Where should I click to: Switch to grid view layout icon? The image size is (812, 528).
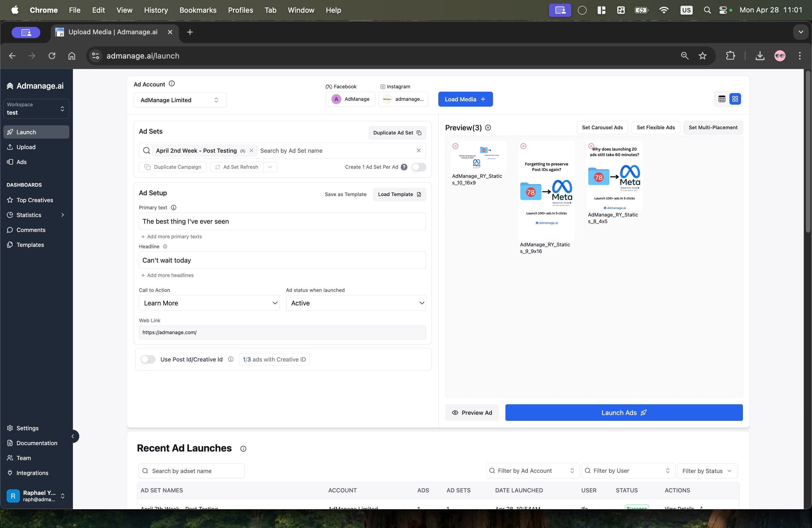coord(735,99)
